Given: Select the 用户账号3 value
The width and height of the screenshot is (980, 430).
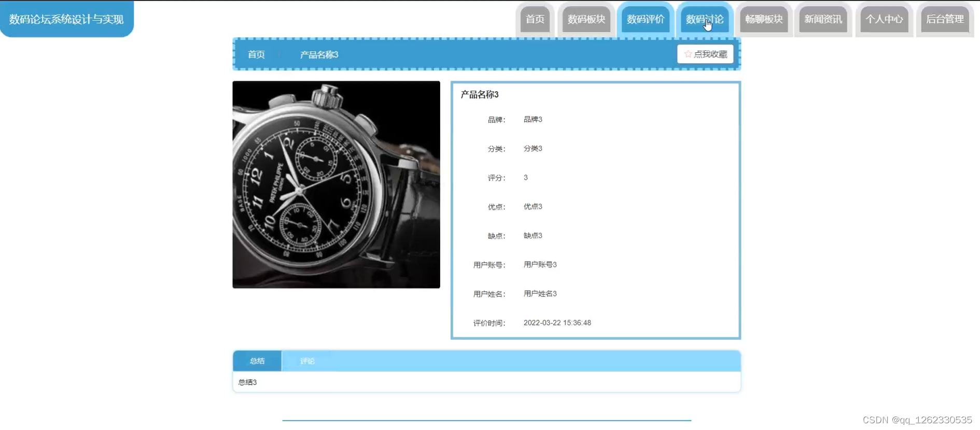Looking at the screenshot, I should pyautogui.click(x=540, y=264).
